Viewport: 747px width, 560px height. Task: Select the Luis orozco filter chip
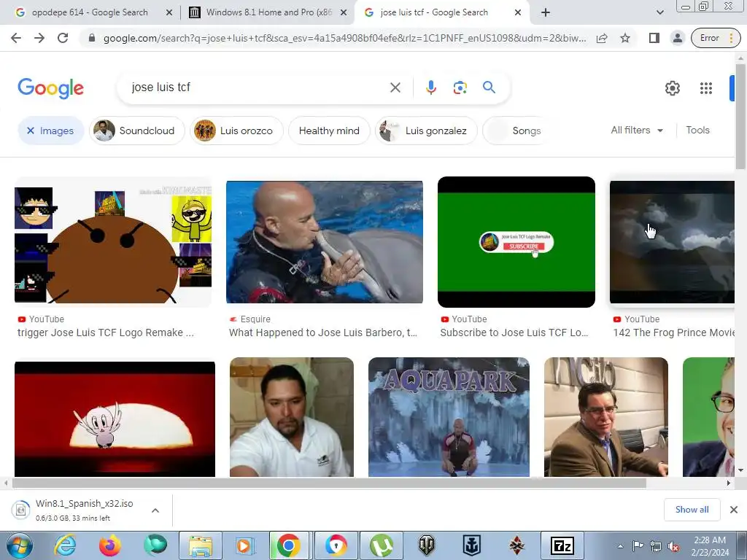click(x=236, y=131)
